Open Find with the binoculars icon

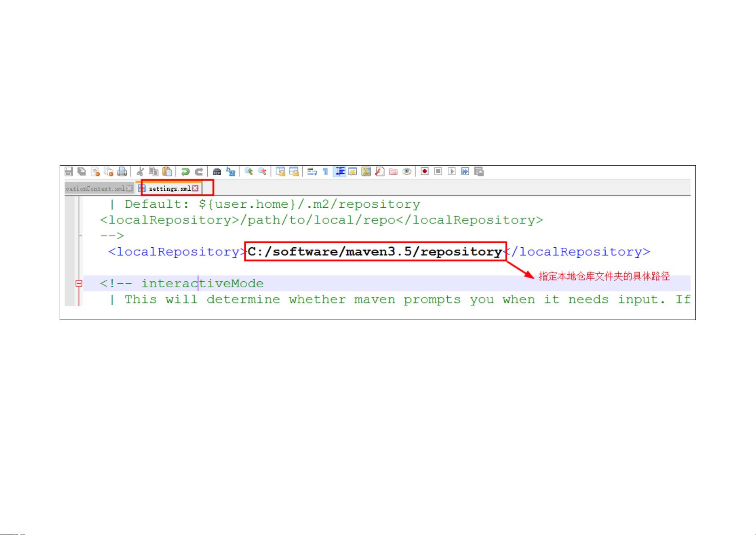pyautogui.click(x=217, y=171)
